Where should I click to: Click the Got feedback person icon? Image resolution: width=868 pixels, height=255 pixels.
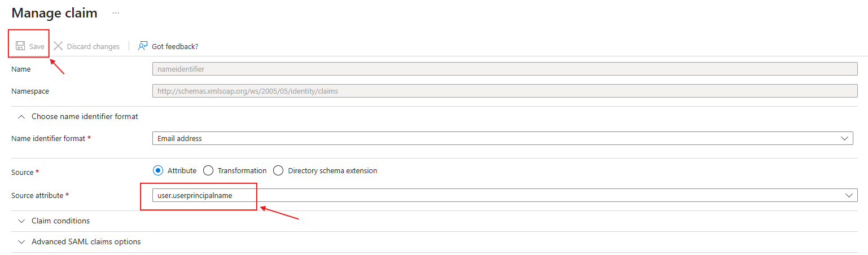pos(143,46)
